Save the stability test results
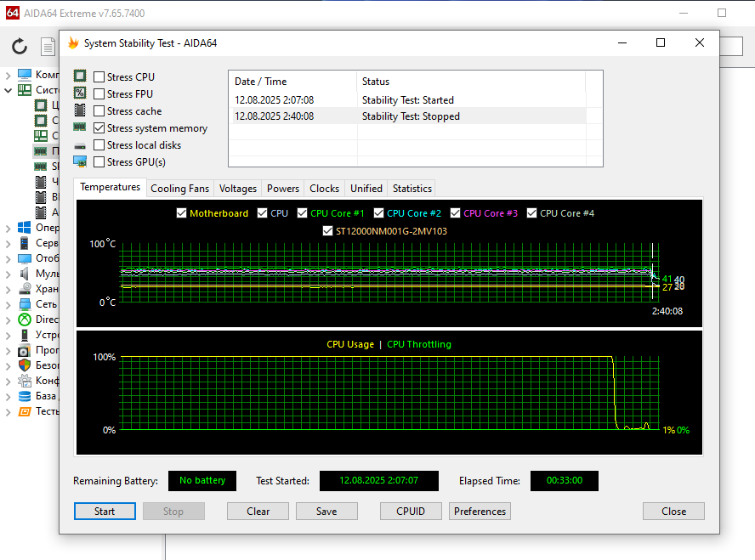 click(x=326, y=512)
